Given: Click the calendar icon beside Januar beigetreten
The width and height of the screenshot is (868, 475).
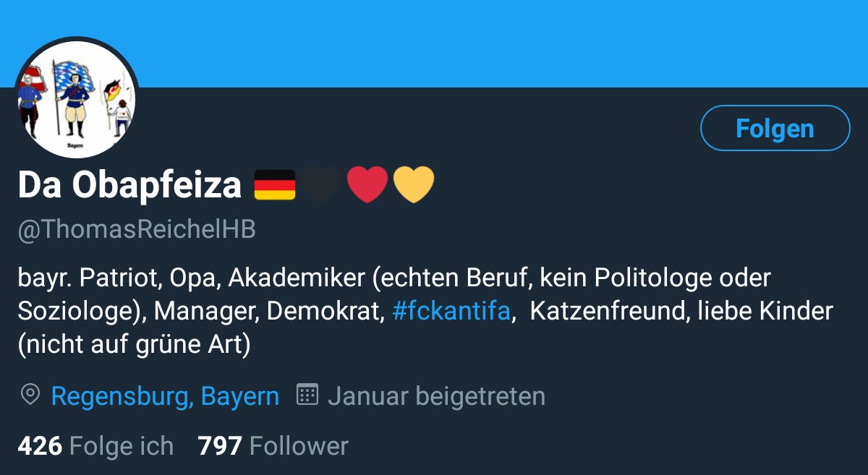Looking at the screenshot, I should click(x=307, y=395).
